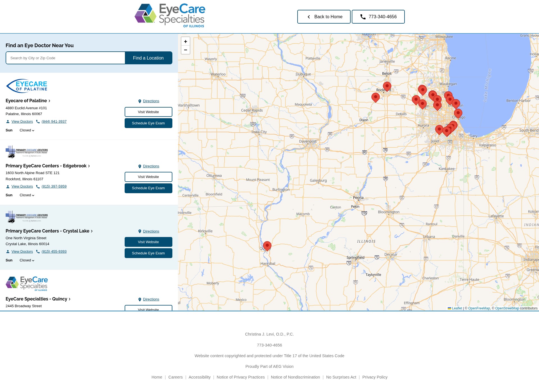Image resolution: width=539 pixels, height=392 pixels.
Task: Click the map pin icon beside Edgebrook Directions
Action: (x=140, y=167)
